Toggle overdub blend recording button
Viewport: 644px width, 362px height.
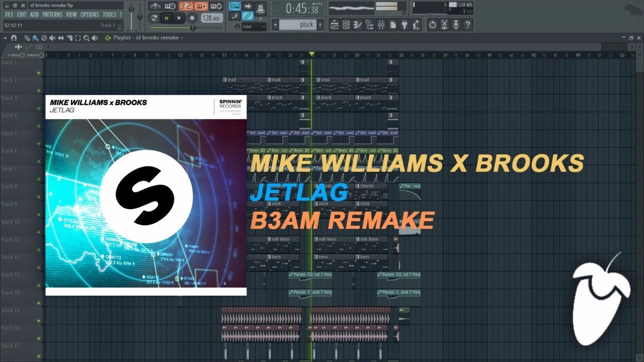201,6
